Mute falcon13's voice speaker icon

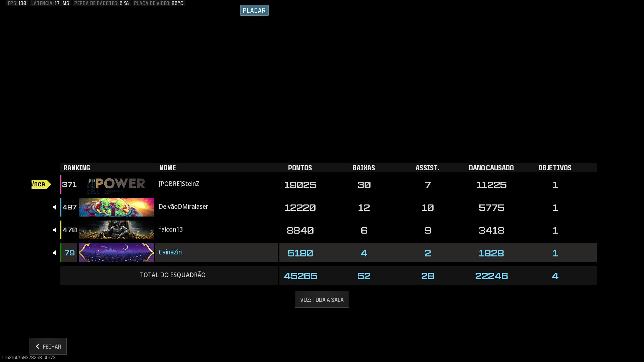[55, 230]
